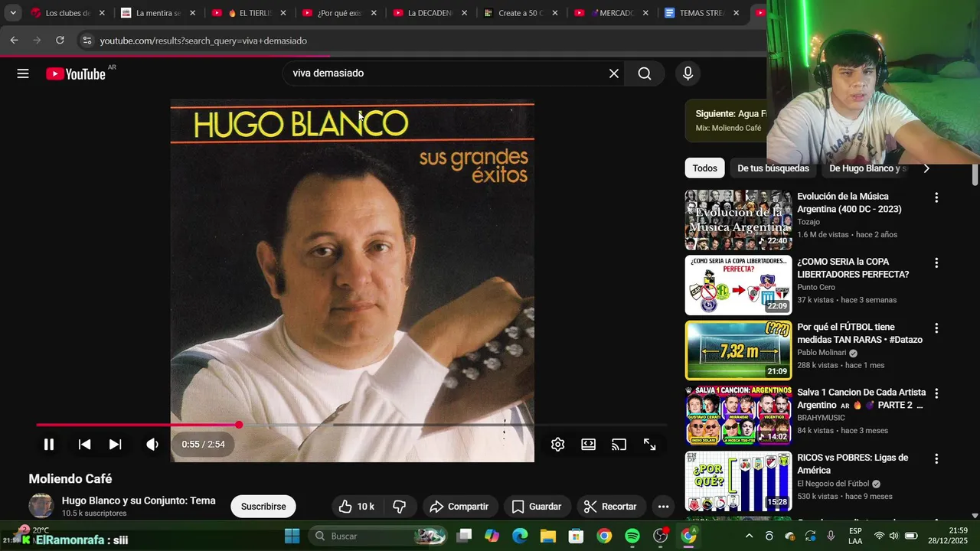Image resolution: width=980 pixels, height=551 pixels.
Task: Open the more actions ellipsis below video
Action: [664, 507]
